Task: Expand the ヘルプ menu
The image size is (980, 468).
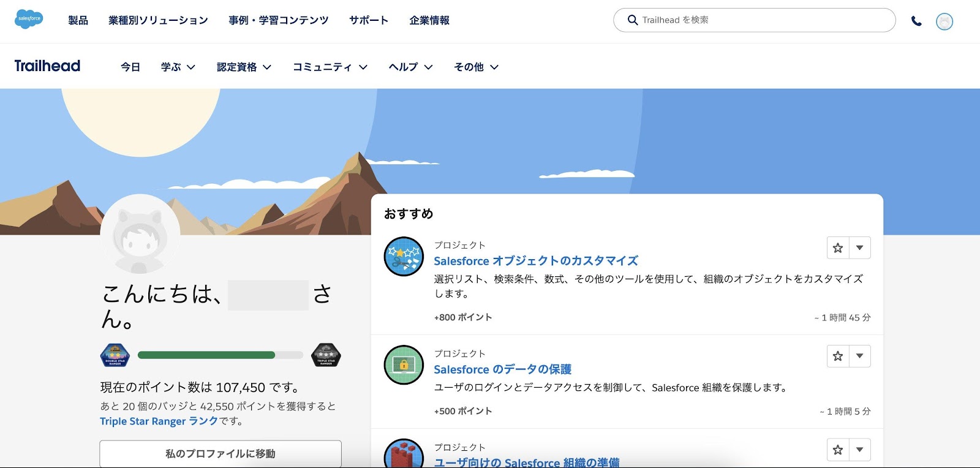Action: tap(411, 67)
